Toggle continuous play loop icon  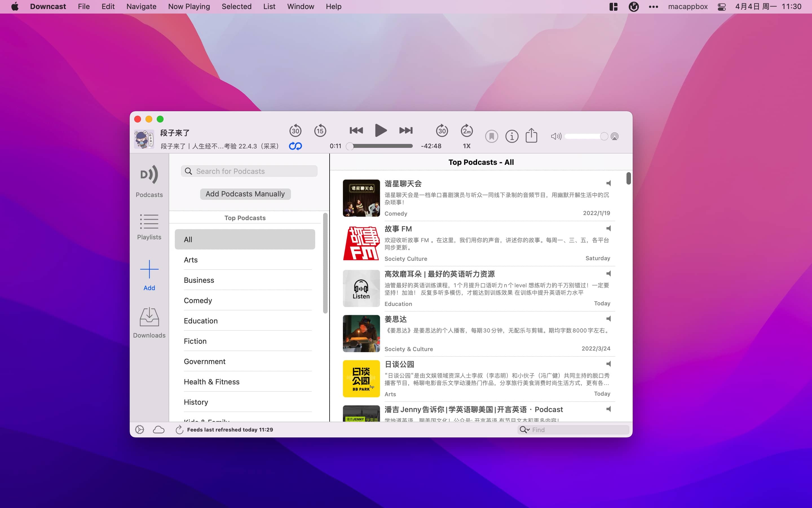[x=295, y=146]
